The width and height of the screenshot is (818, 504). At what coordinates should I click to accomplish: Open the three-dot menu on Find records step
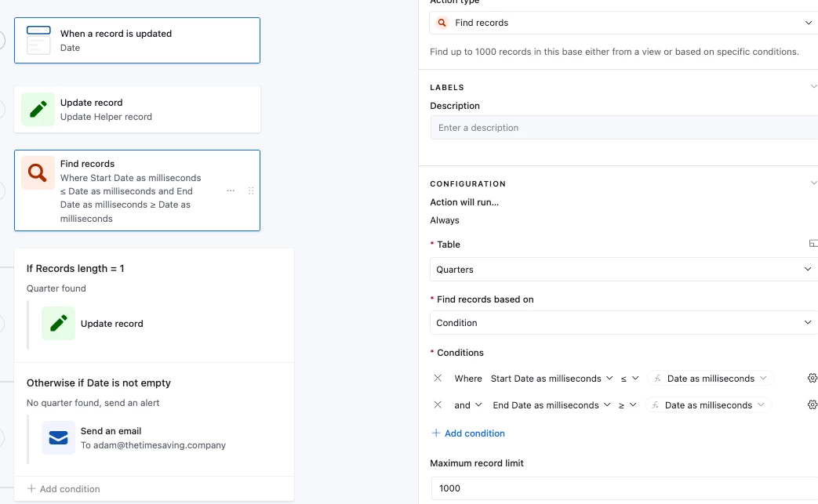point(231,190)
